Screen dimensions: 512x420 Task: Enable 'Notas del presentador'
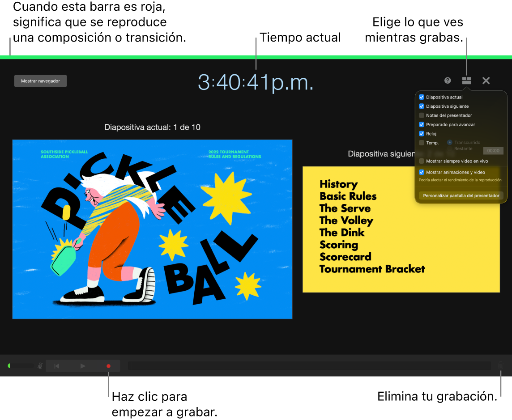click(x=421, y=115)
